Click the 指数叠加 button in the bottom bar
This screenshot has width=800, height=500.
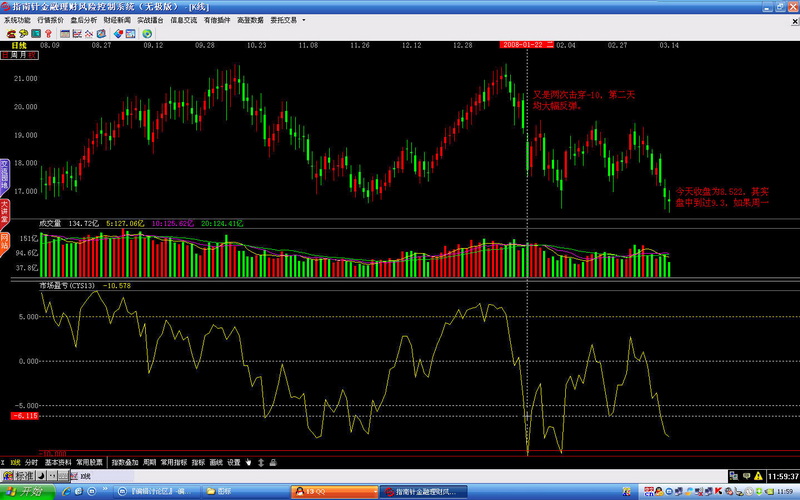124,463
